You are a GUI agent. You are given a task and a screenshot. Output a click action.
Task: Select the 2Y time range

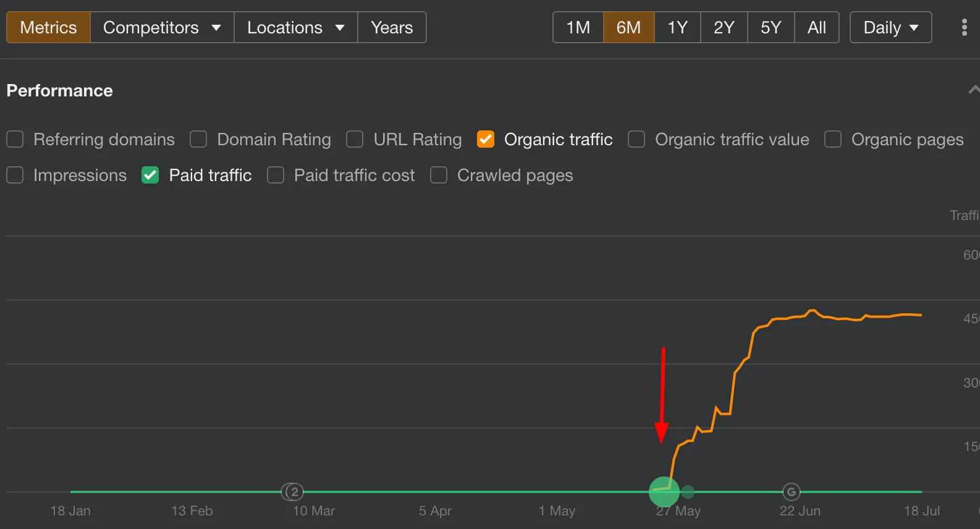pyautogui.click(x=724, y=27)
